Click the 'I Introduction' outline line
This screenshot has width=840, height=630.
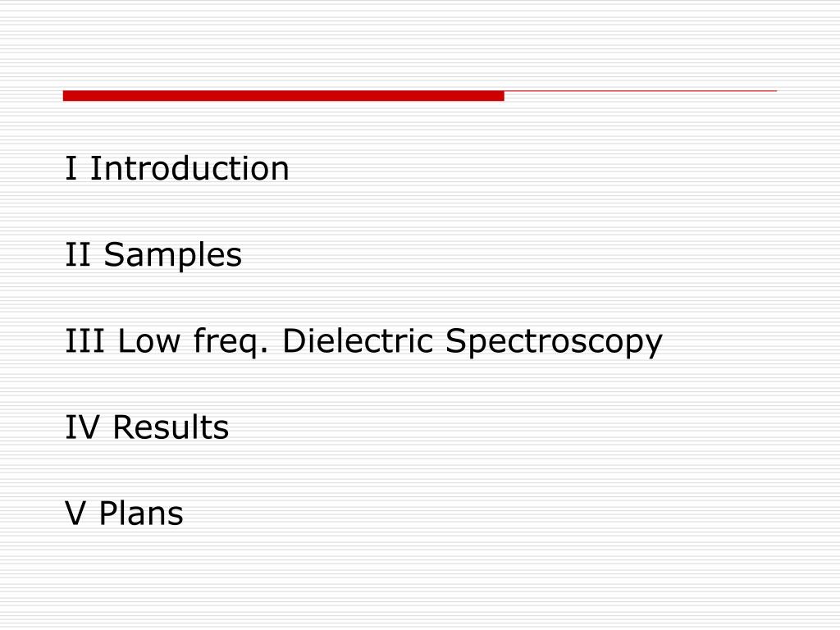(177, 168)
